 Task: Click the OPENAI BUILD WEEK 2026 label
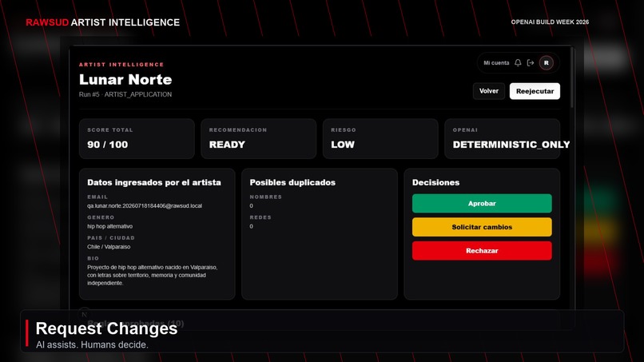click(550, 22)
